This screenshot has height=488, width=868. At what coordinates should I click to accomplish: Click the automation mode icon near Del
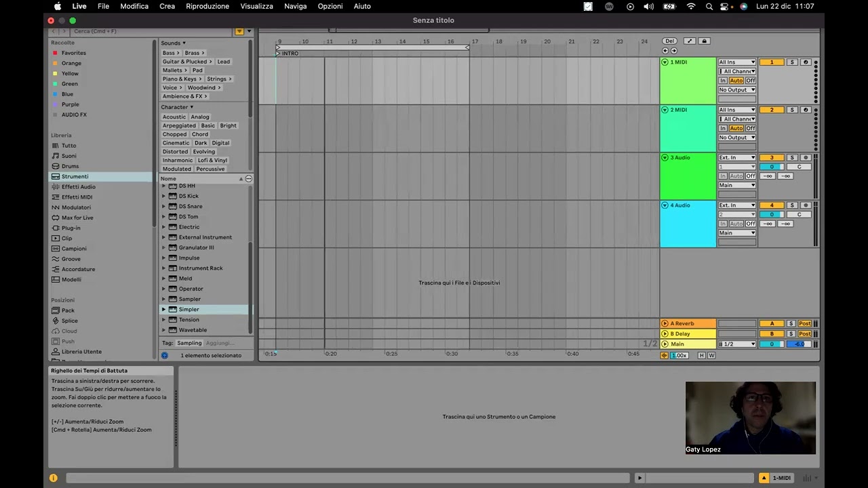pyautogui.click(x=690, y=41)
